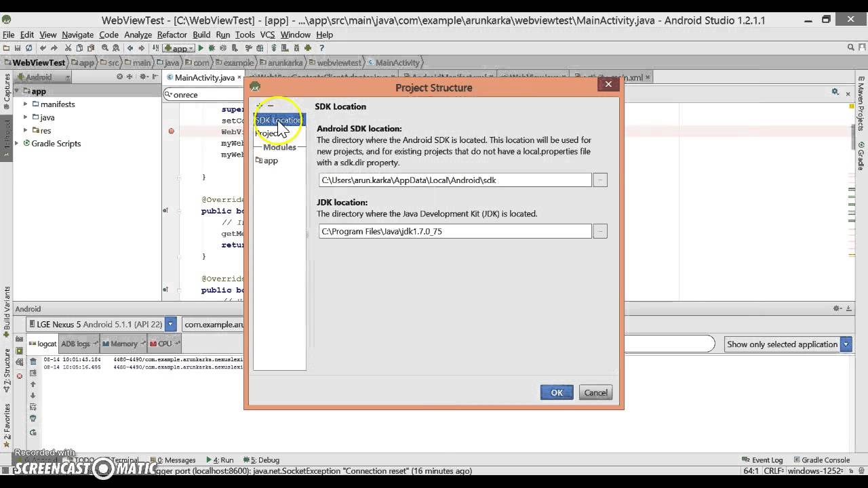This screenshot has width=868, height=488.
Task: Open the app run configuration dropdown
Action: point(178,48)
